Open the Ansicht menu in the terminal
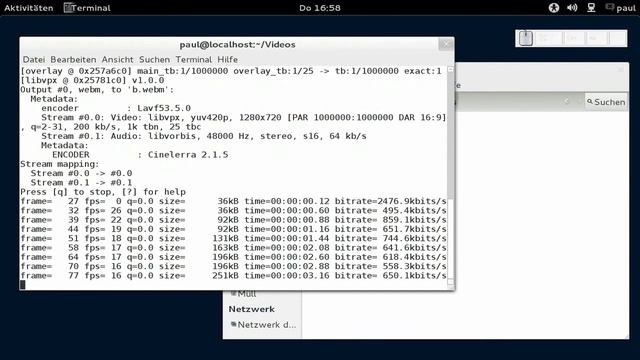This screenshot has height=360, width=640. [x=117, y=60]
